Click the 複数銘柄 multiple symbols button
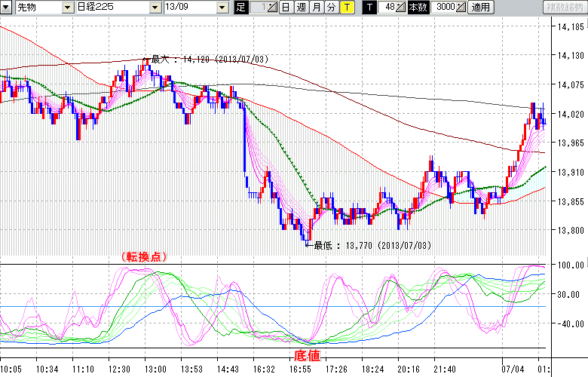This screenshot has width=588, height=377. 564,8
